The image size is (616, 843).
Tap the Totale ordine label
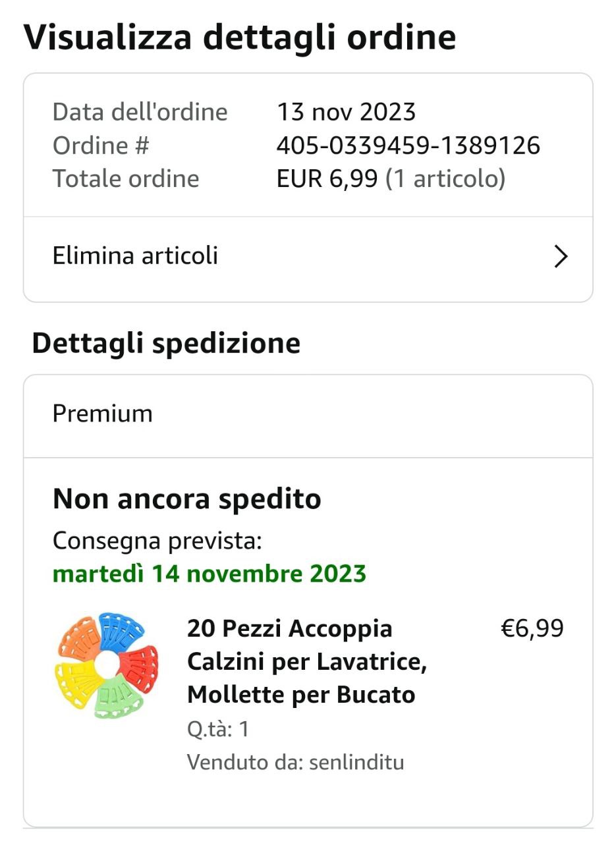pyautogui.click(x=126, y=178)
